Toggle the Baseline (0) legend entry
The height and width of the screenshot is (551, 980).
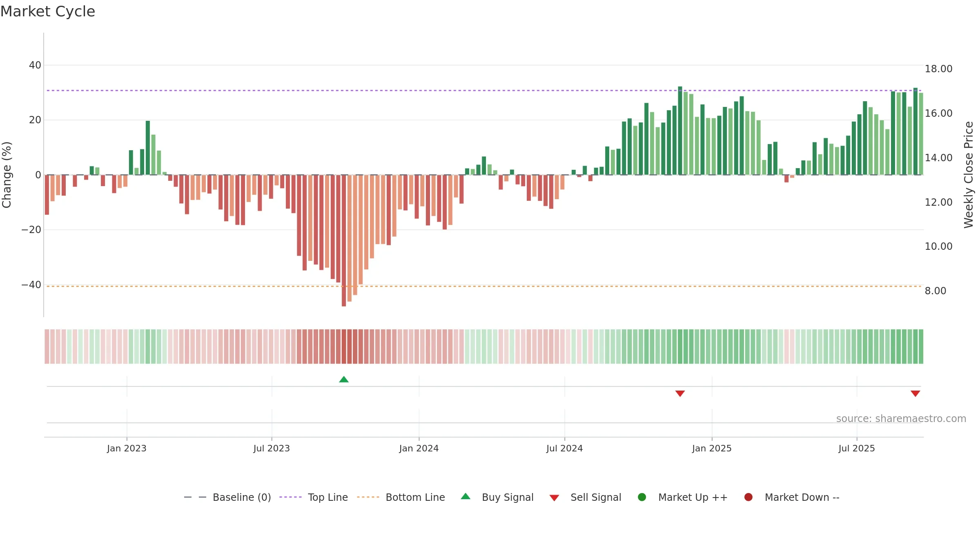point(227,497)
